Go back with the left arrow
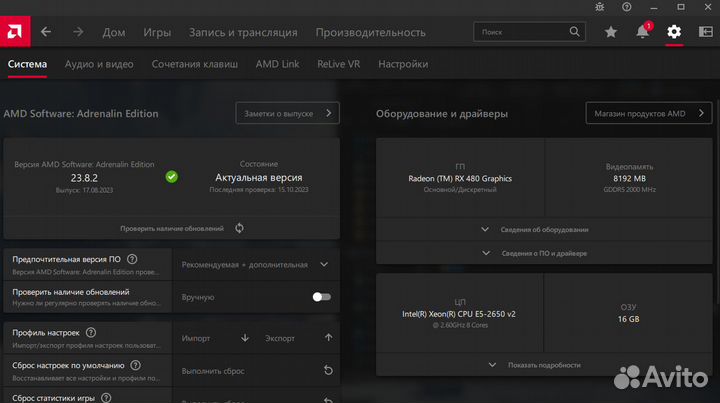 pyautogui.click(x=46, y=32)
